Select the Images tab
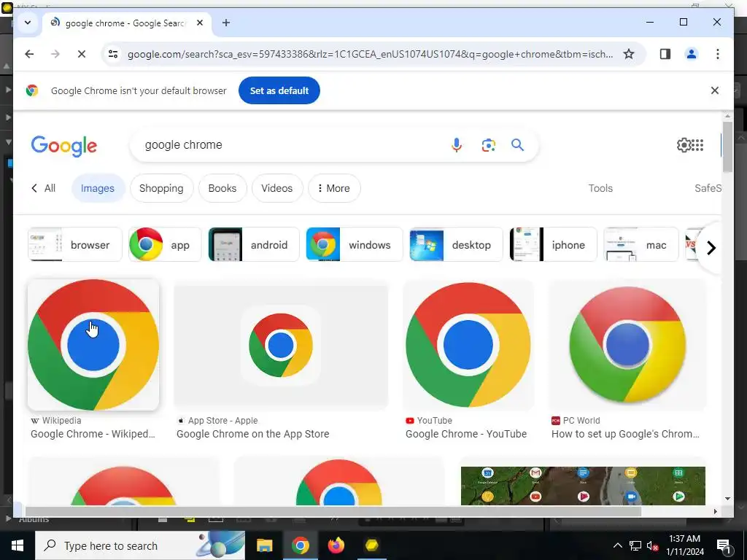This screenshot has height=560, width=747. 98,188
